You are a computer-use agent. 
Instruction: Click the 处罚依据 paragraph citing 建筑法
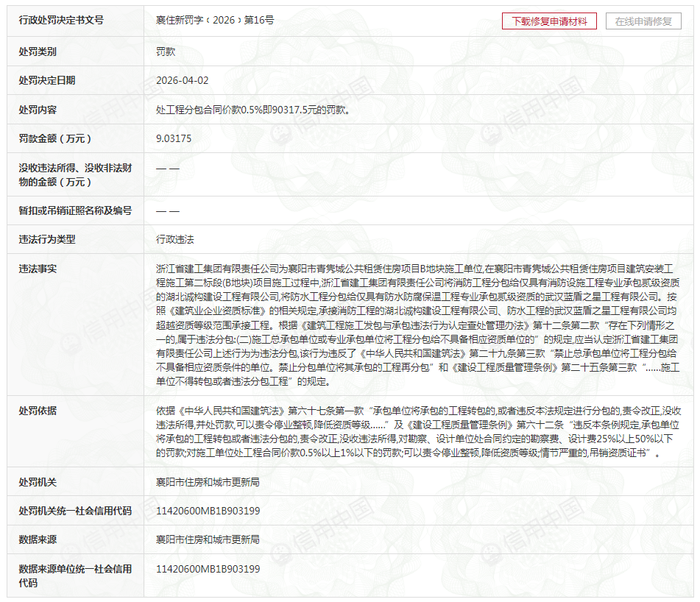click(x=418, y=432)
